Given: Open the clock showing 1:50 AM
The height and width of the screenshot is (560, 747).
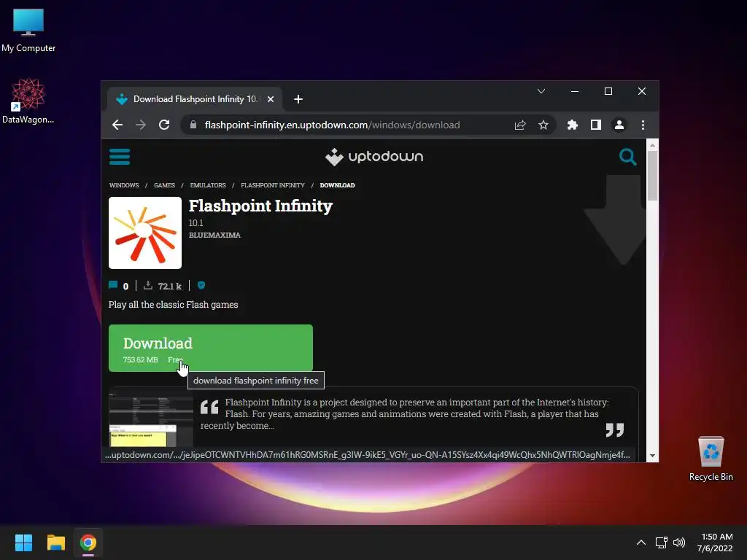Looking at the screenshot, I should tap(715, 542).
